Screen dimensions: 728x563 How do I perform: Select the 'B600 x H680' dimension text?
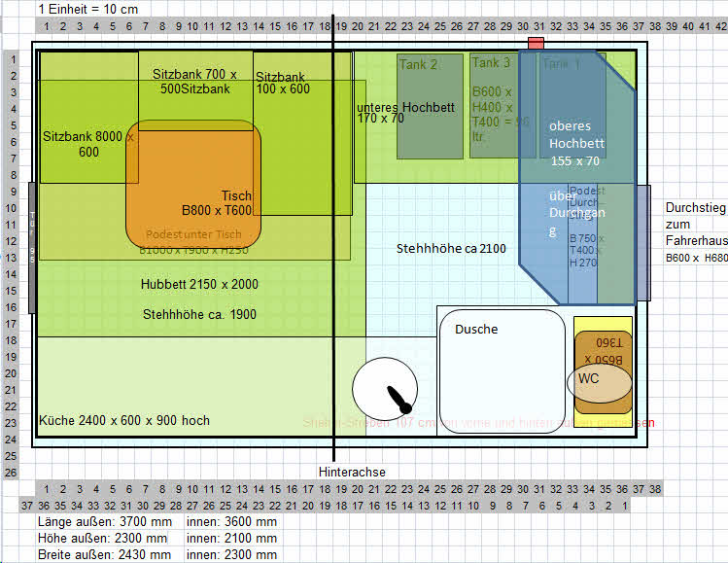(697, 258)
